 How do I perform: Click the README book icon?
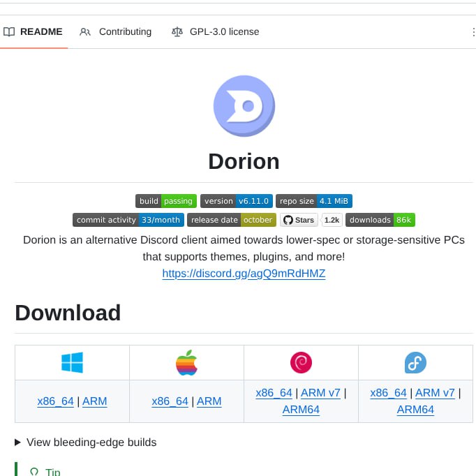pyautogui.click(x=9, y=32)
